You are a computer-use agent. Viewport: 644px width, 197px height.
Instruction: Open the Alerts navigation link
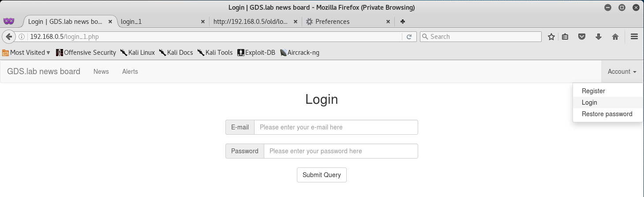click(130, 72)
